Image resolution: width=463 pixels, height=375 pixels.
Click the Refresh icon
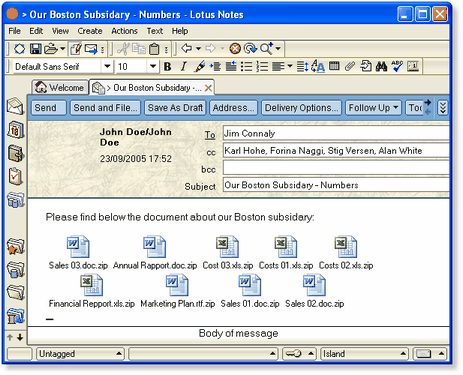tap(250, 49)
